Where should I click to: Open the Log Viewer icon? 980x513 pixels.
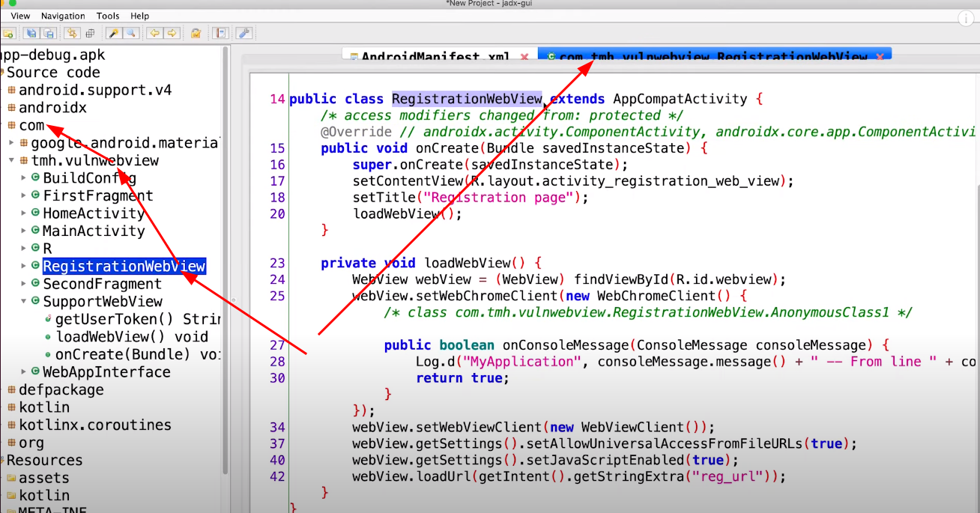220,33
